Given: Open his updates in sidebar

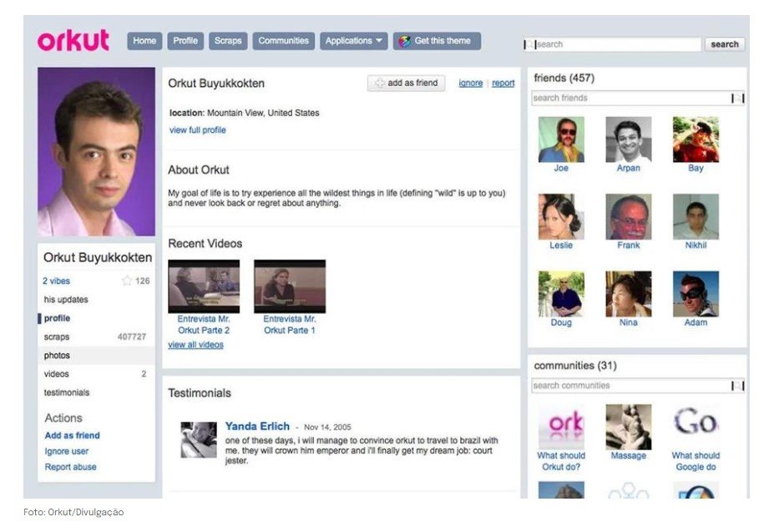Looking at the screenshot, I should click(x=66, y=300).
